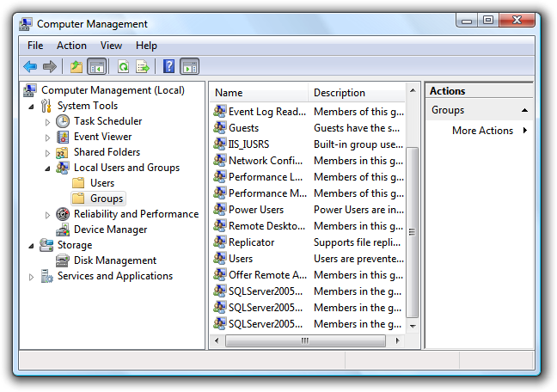Click Local Users and Groups icon
Viewport: 557px width, 392px height.
pos(63,168)
